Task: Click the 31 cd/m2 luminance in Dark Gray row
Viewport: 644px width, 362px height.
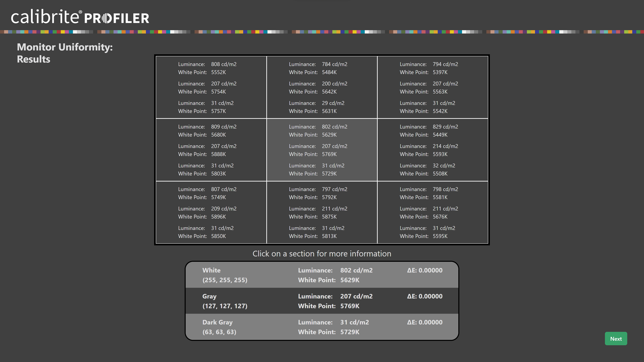Action: point(354,322)
